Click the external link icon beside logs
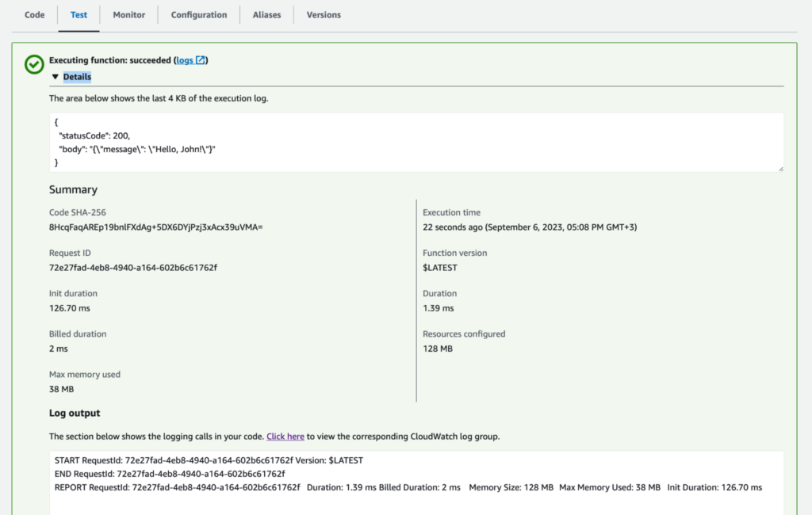The image size is (812, 515). (201, 60)
